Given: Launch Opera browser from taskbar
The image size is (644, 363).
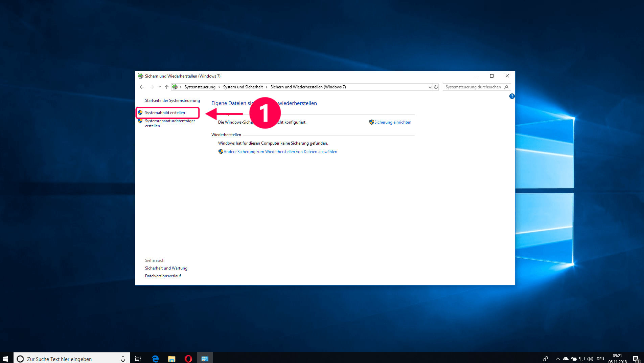Looking at the screenshot, I should click(188, 359).
